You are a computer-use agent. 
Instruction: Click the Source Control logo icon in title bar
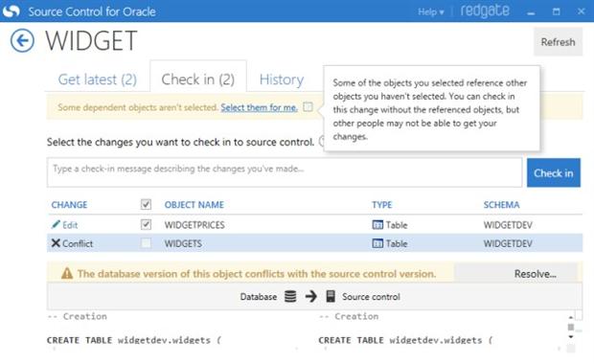click(x=11, y=11)
